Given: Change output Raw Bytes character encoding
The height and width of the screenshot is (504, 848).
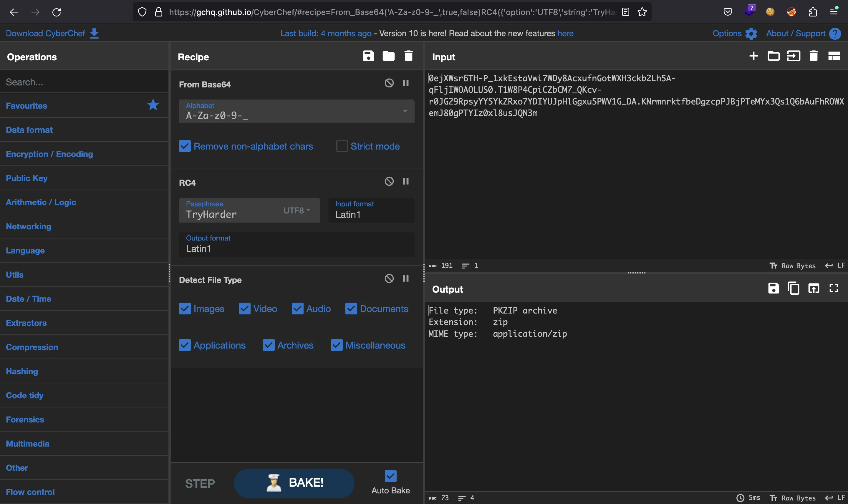Looking at the screenshot, I should 793,498.
